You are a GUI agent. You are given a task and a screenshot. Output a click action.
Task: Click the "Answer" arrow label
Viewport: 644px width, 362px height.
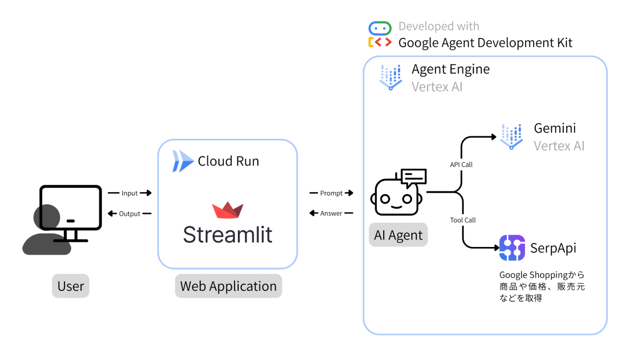pos(331,213)
